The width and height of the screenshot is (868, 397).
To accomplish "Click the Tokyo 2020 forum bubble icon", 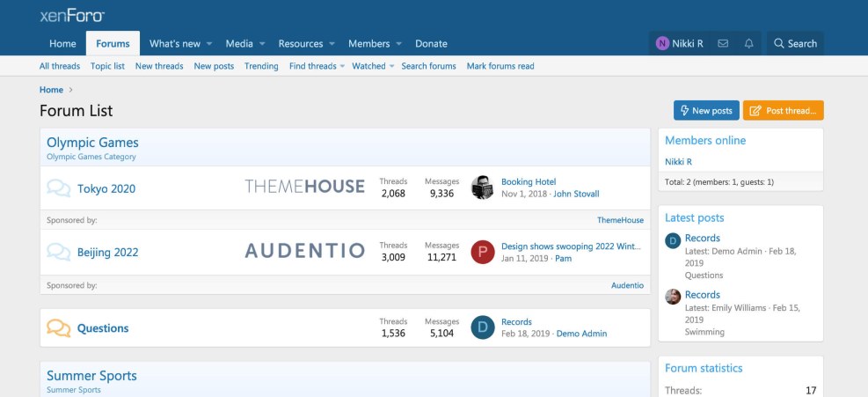I will 59,188.
